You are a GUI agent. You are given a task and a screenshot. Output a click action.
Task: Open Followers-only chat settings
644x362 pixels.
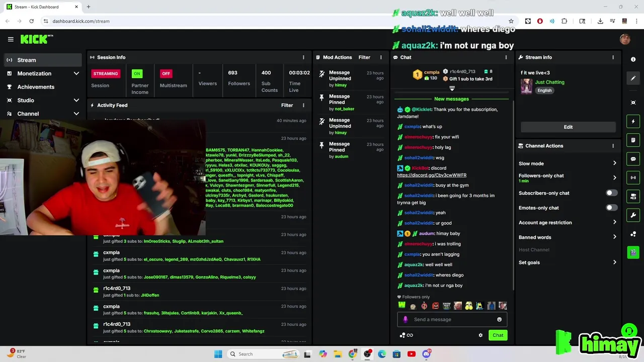point(568,177)
